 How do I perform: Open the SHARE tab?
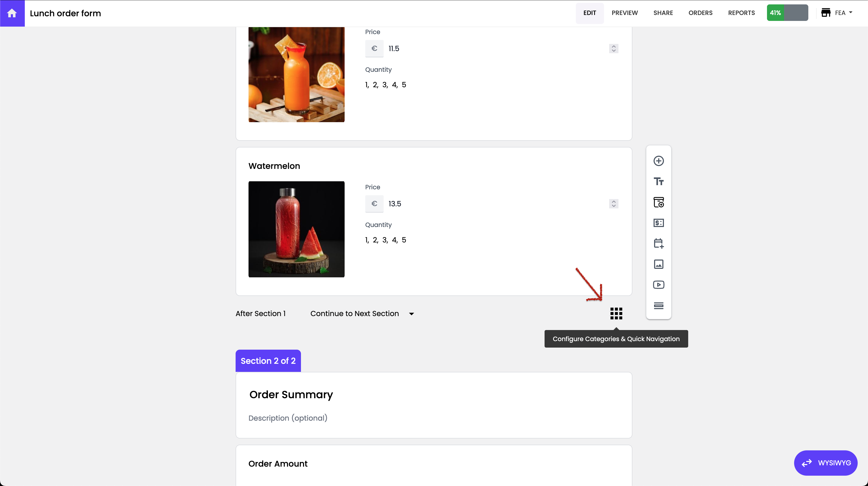(663, 13)
